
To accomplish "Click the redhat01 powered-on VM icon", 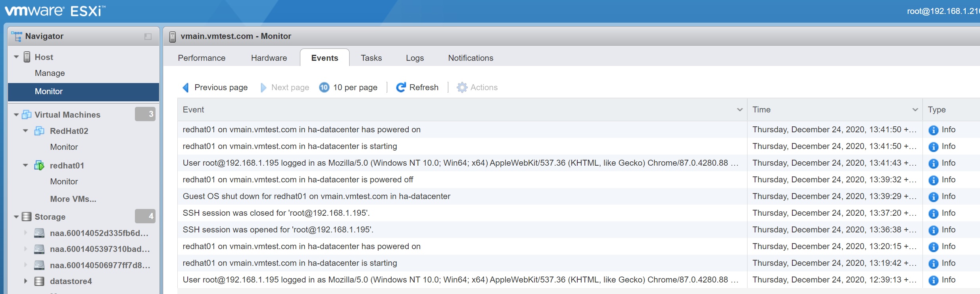I will [x=39, y=165].
